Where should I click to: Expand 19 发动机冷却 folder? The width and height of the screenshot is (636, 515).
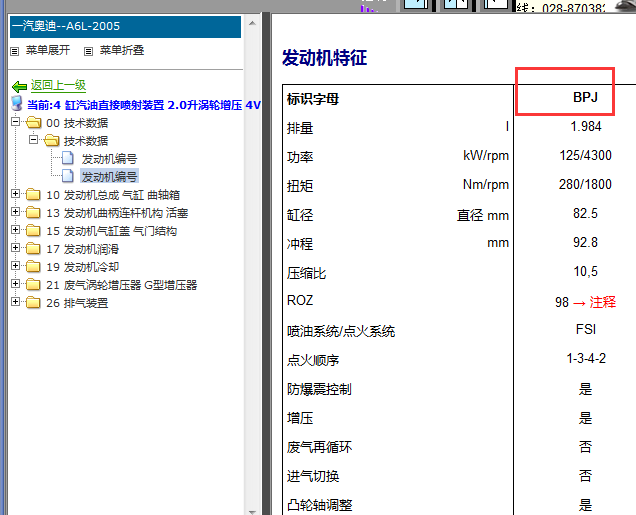(x=15, y=265)
